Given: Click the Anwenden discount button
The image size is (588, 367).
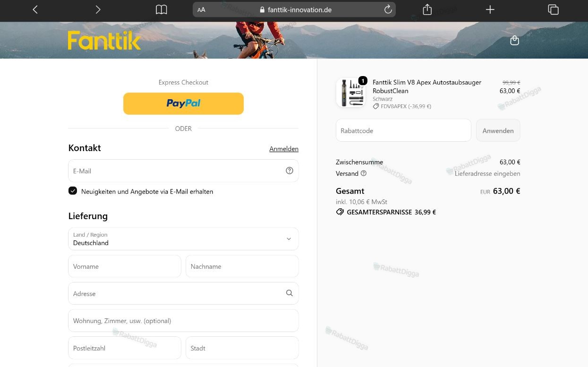Looking at the screenshot, I should point(498,130).
